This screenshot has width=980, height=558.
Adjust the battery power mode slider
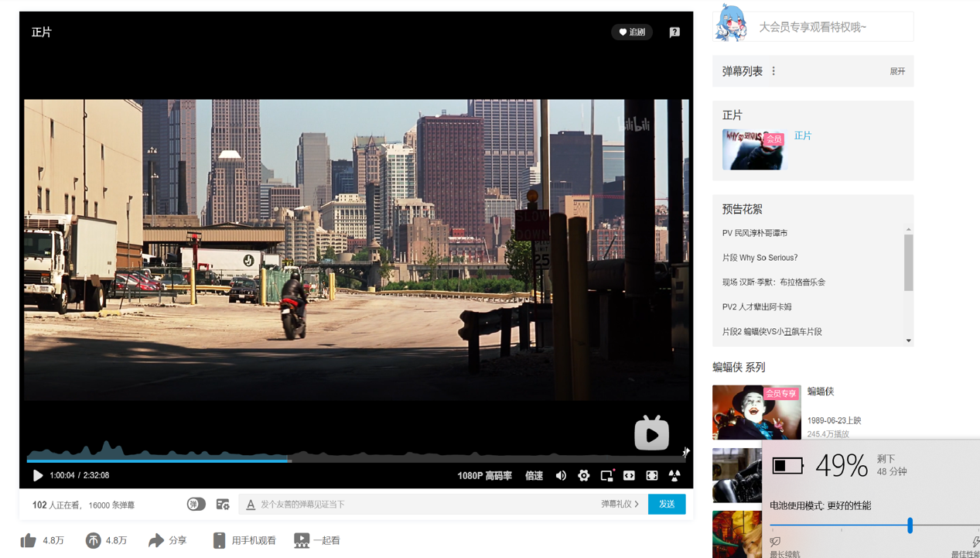(910, 525)
